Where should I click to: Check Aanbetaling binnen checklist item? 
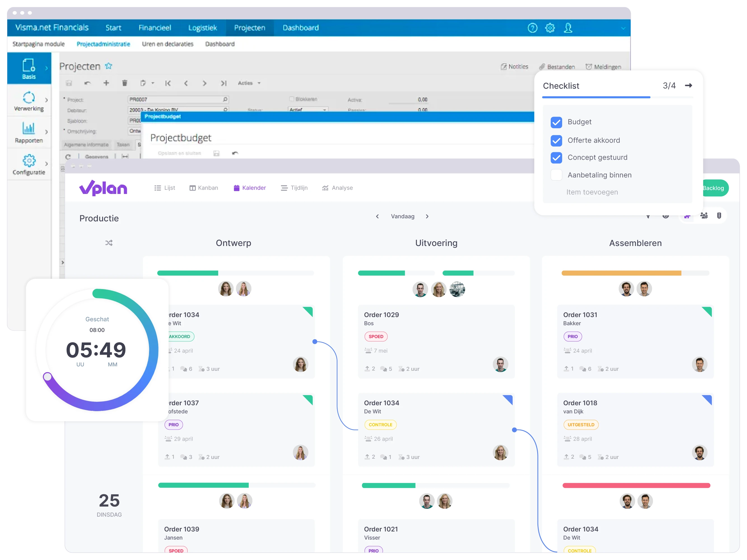point(556,175)
